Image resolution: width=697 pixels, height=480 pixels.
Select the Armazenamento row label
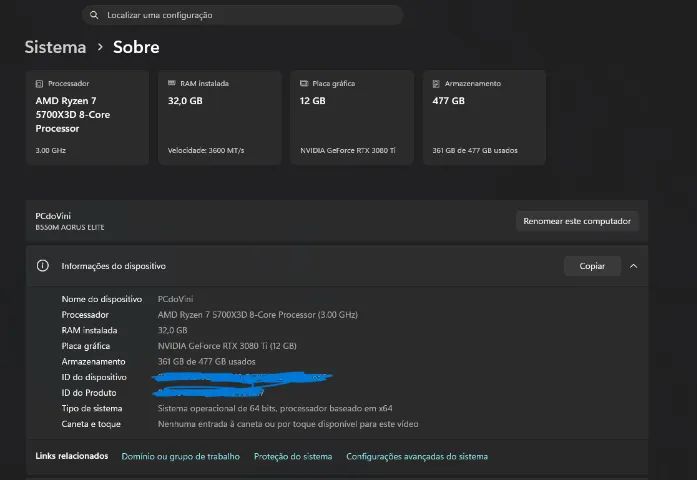tap(93, 361)
